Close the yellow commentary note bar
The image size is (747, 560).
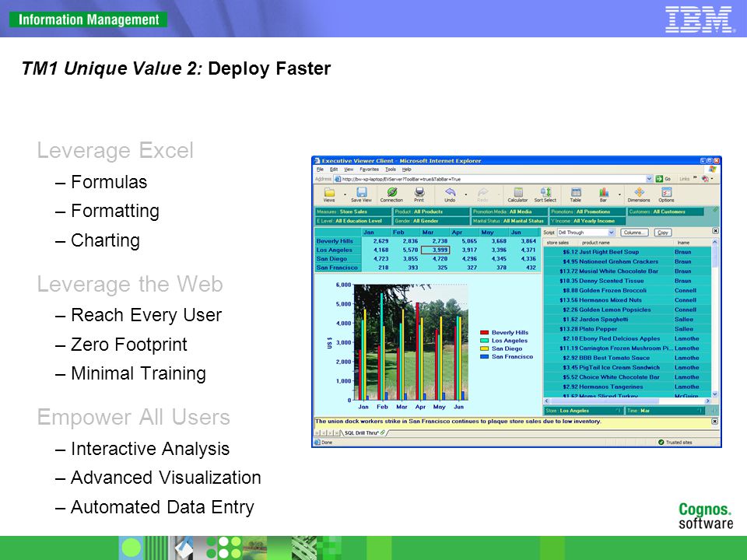pyautogui.click(x=714, y=422)
